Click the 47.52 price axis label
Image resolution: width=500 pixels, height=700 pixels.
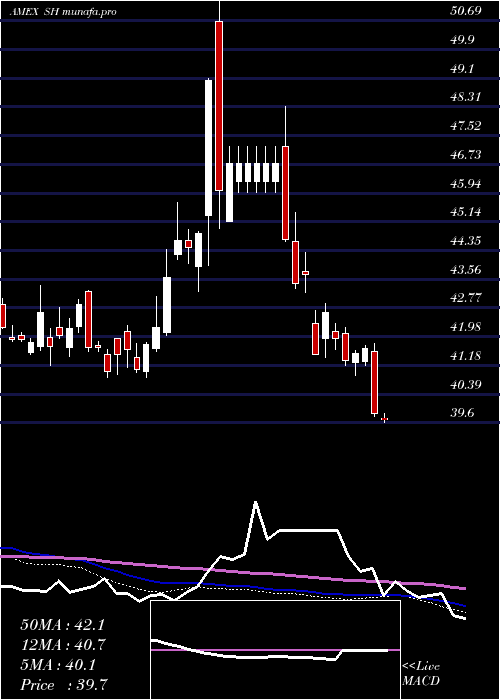click(x=466, y=125)
